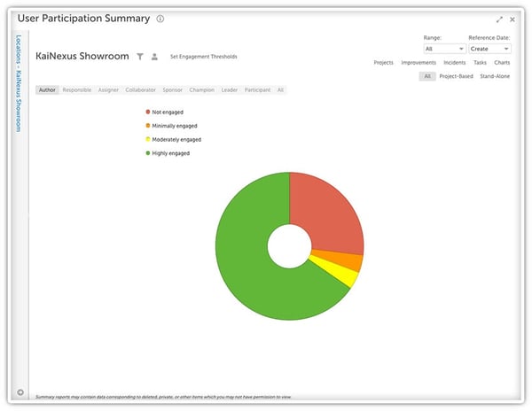
Task: Click the User Participation Summary title
Action: 84,19
